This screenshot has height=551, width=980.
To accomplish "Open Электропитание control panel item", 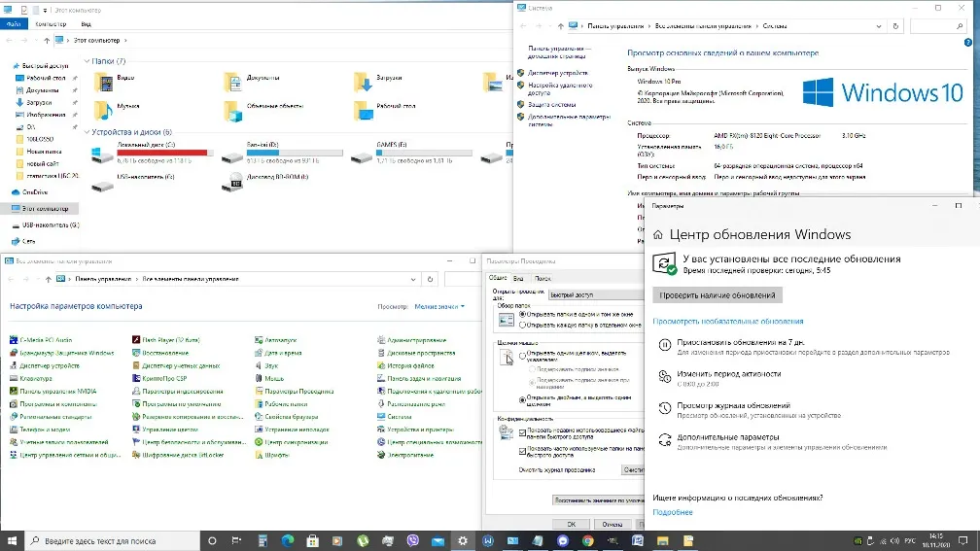I will (405, 455).
